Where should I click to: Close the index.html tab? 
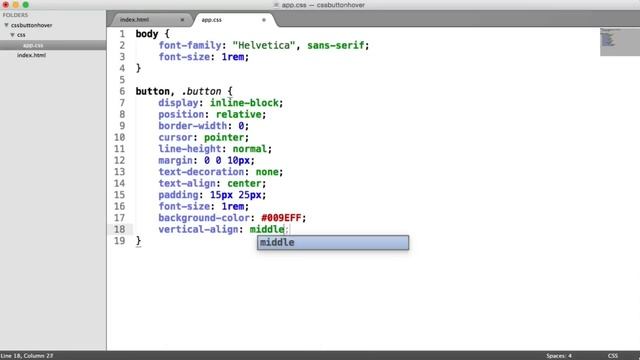(x=182, y=20)
